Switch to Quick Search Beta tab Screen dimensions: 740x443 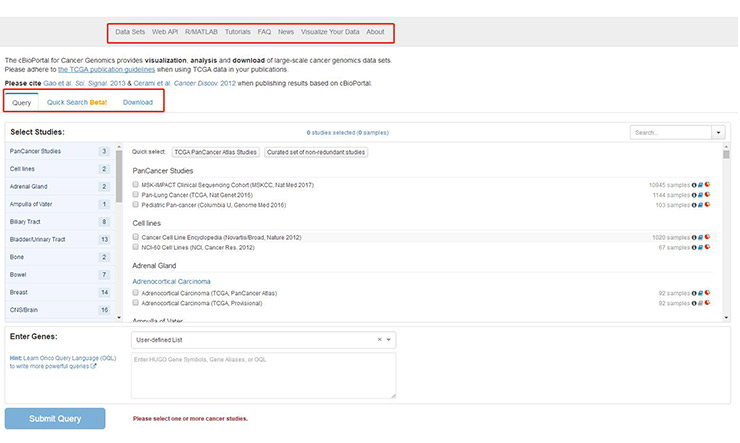(77, 102)
